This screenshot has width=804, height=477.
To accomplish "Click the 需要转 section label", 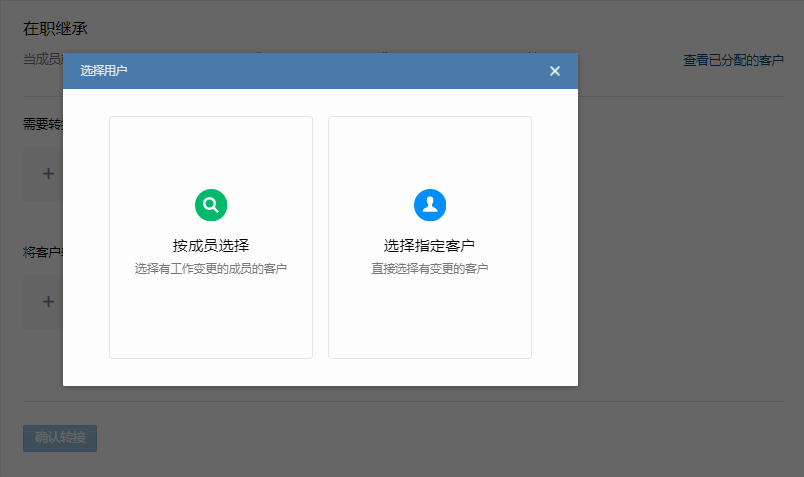I will tap(42, 124).
